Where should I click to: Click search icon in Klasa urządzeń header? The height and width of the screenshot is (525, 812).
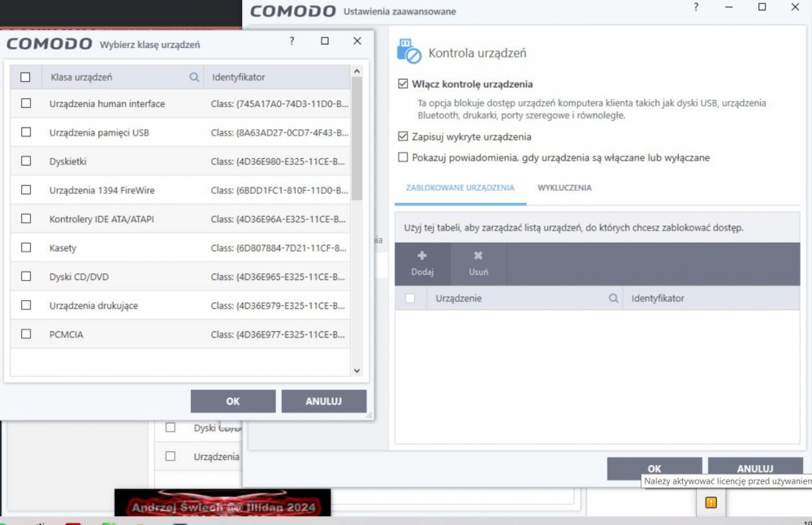click(194, 77)
